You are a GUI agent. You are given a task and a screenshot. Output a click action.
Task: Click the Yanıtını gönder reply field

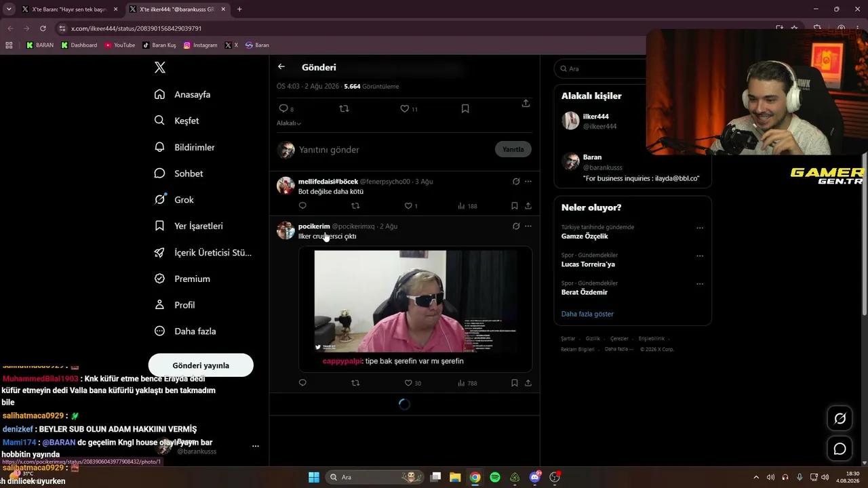pyautogui.click(x=393, y=150)
